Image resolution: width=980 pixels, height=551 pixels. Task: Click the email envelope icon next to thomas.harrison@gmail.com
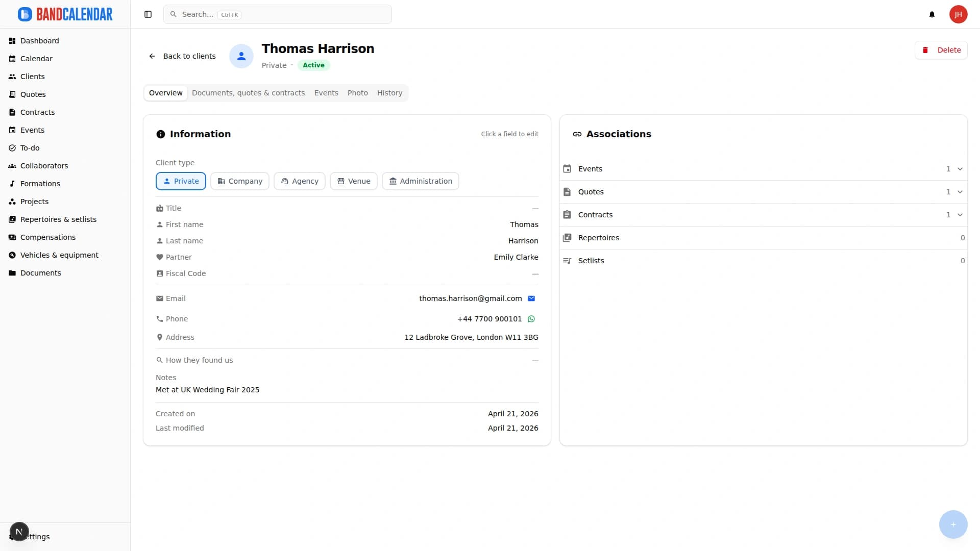pyautogui.click(x=531, y=298)
